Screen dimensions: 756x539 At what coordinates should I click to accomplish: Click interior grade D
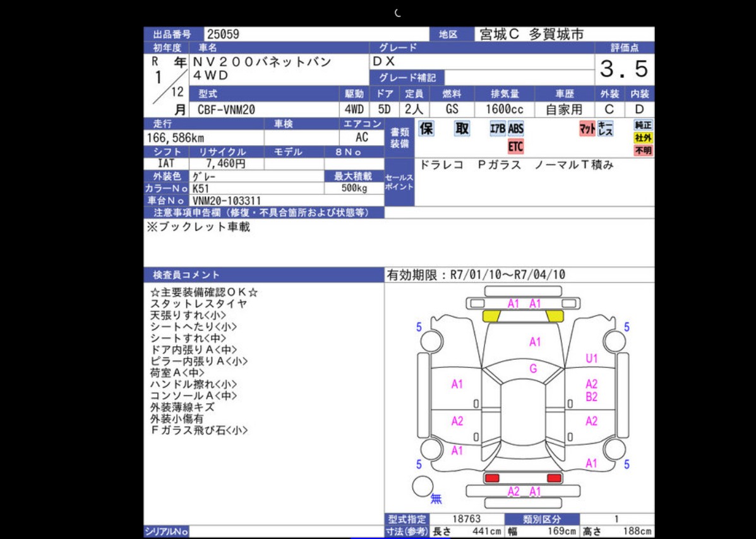pos(640,109)
